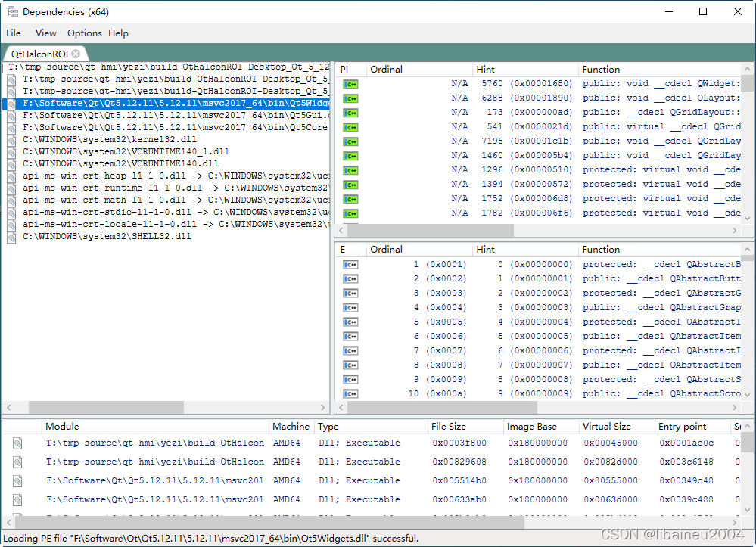756x547 pixels.
Task: Click scroll-down arrow of imports pane
Action: click(747, 219)
